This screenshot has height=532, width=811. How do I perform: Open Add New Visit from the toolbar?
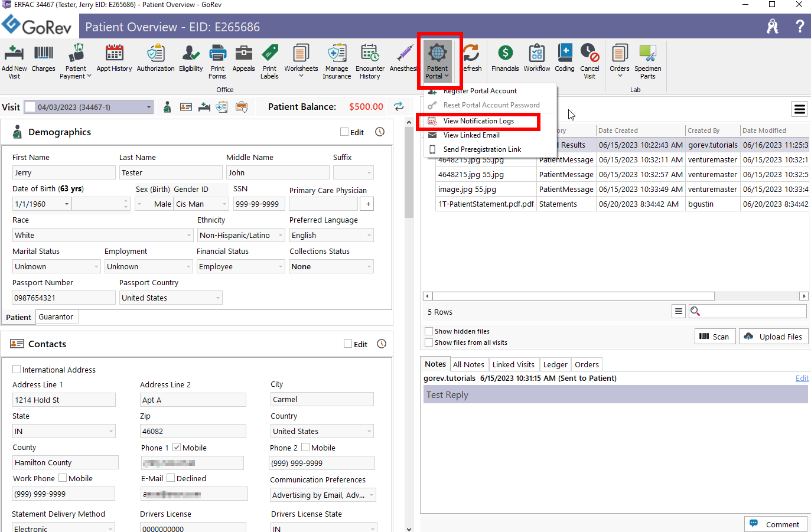pyautogui.click(x=14, y=61)
